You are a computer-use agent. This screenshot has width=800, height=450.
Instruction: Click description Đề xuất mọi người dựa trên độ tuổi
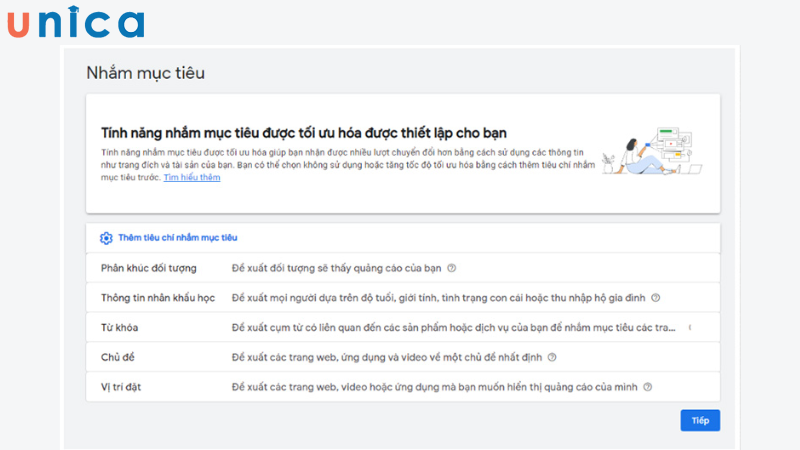point(438,297)
